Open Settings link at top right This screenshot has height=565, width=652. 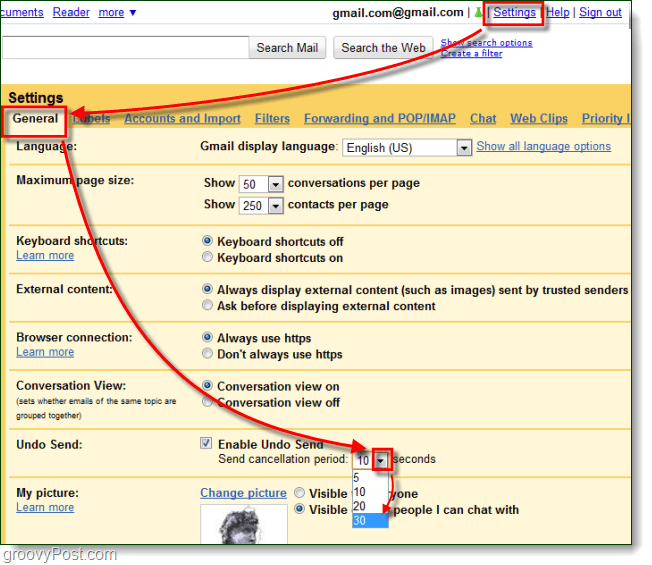click(x=514, y=12)
